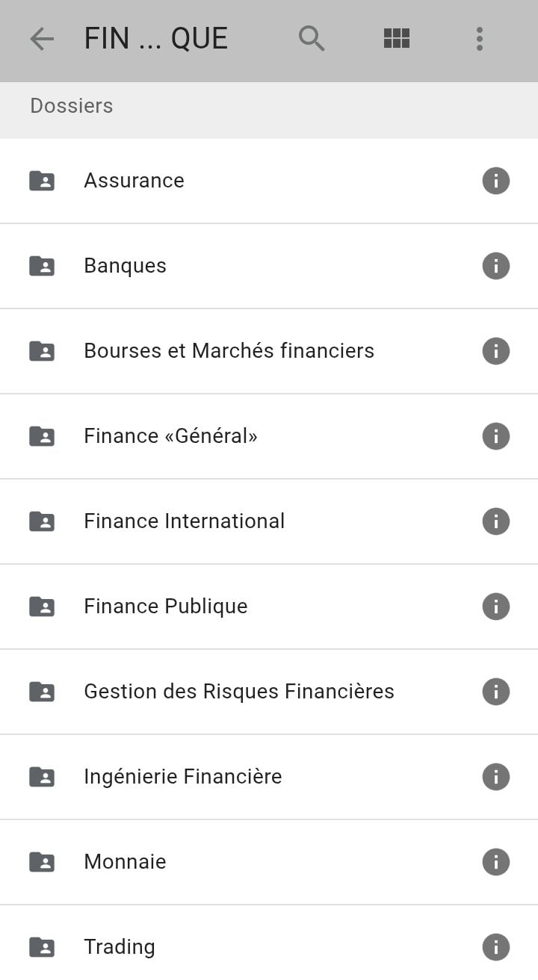
Task: Click the Trading folder icon
Action: pyautogui.click(x=42, y=947)
